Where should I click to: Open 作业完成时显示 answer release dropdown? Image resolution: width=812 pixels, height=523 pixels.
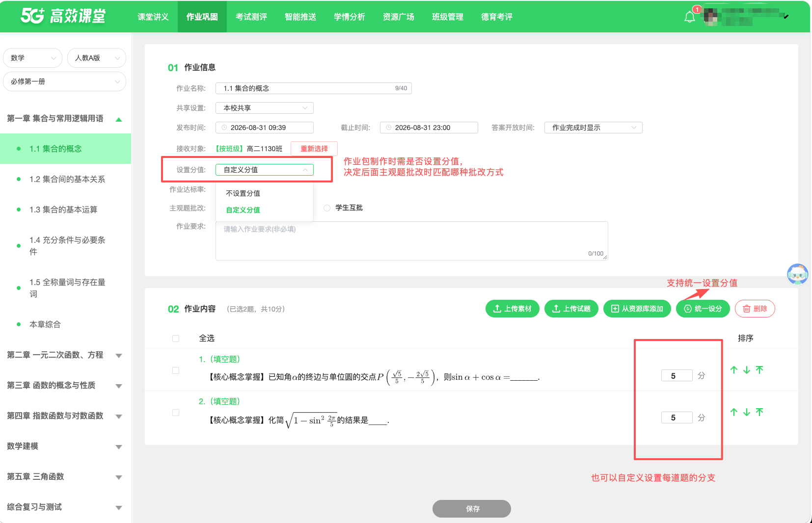(594, 128)
